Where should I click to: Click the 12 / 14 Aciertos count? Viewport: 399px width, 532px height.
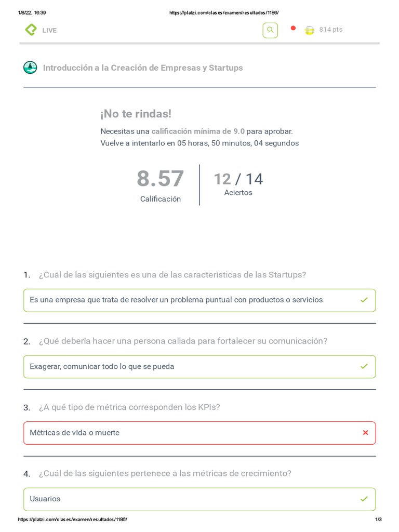click(238, 179)
